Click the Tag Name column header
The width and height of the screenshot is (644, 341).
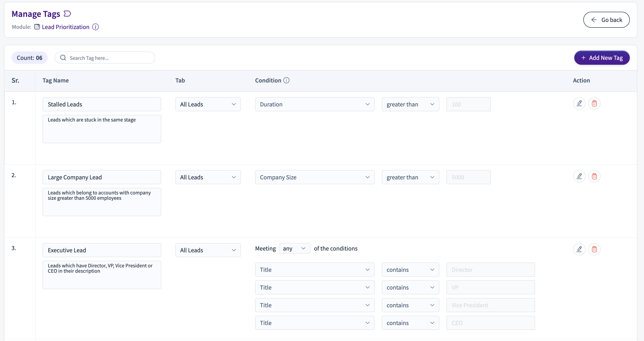click(x=56, y=80)
